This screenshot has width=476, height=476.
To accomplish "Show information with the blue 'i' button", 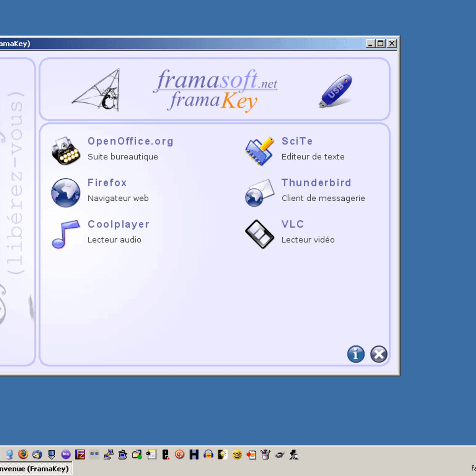I will pyautogui.click(x=356, y=354).
